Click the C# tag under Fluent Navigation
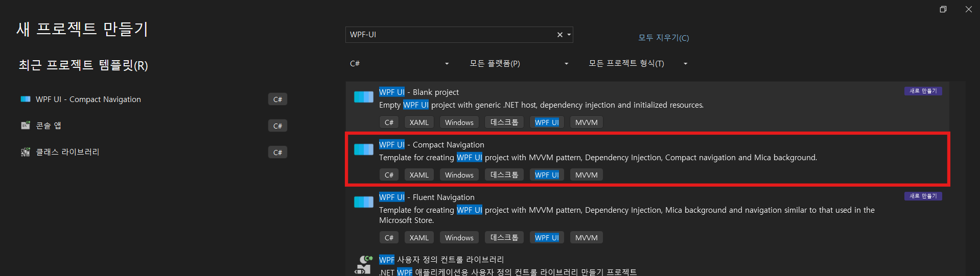 (389, 238)
